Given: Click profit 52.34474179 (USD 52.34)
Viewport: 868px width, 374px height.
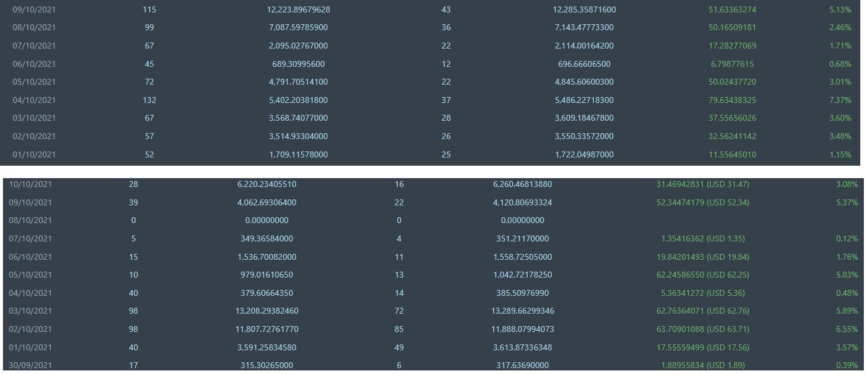Looking at the screenshot, I should tap(703, 202).
